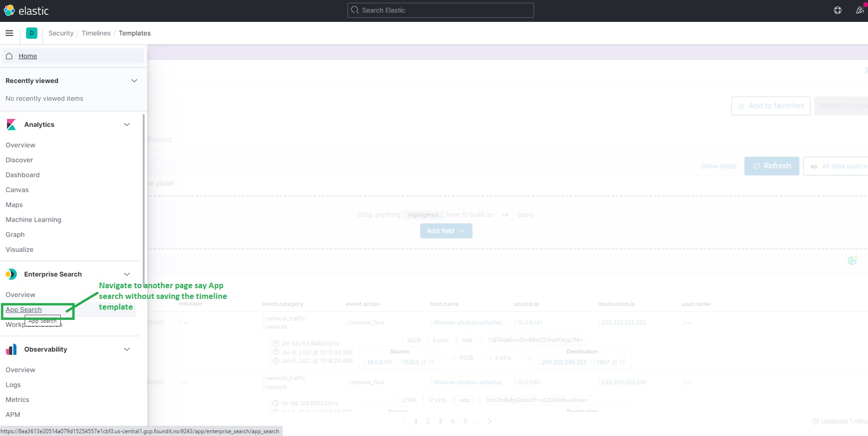Image resolution: width=868 pixels, height=436 pixels.
Task: Collapse the Enterprise Search section
Action: [x=127, y=274]
